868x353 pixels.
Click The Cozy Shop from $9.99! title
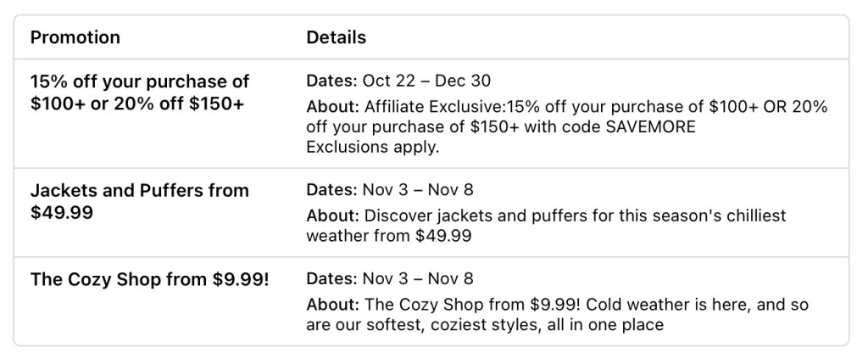149,278
